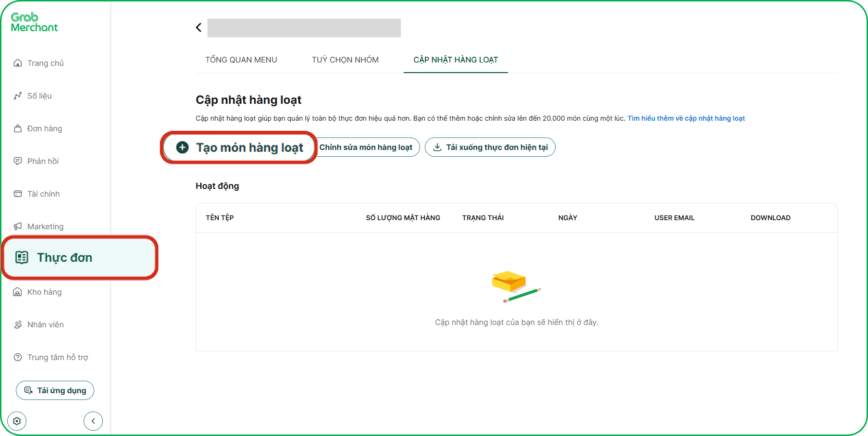This screenshot has height=436, width=868.
Task: Go back using the left arrow
Action: pyautogui.click(x=198, y=27)
